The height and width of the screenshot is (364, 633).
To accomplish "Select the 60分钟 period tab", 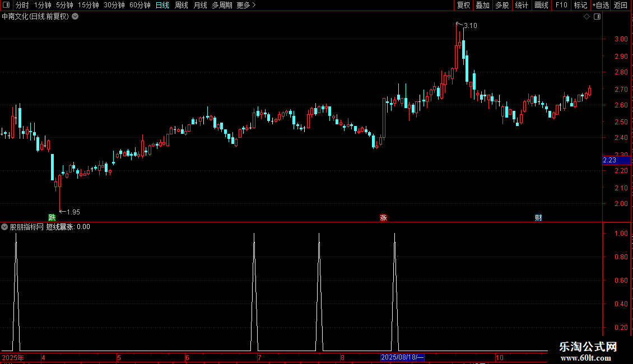I will [x=140, y=5].
